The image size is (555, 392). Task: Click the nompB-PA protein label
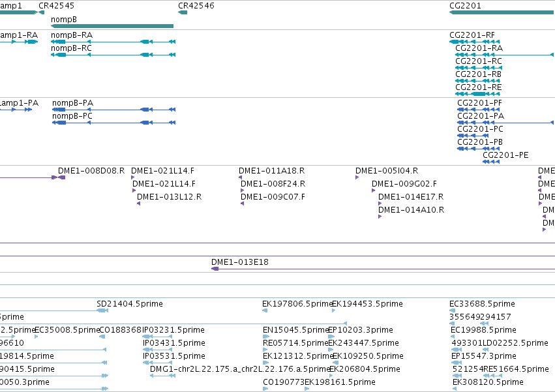[72, 103]
